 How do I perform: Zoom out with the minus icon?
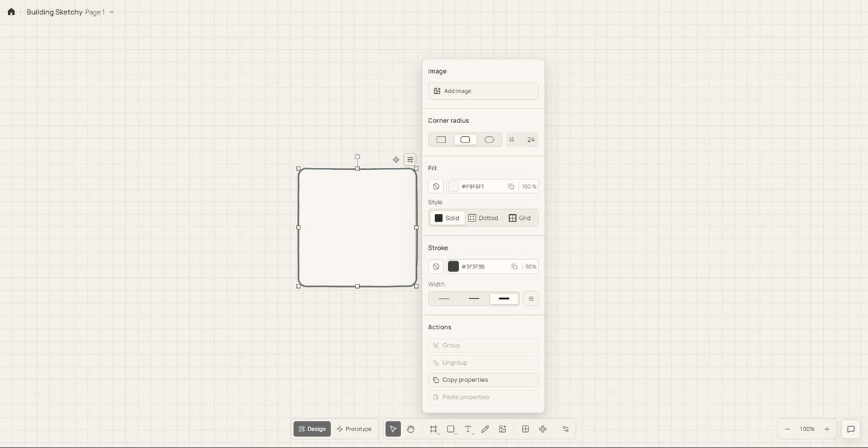[x=787, y=429]
